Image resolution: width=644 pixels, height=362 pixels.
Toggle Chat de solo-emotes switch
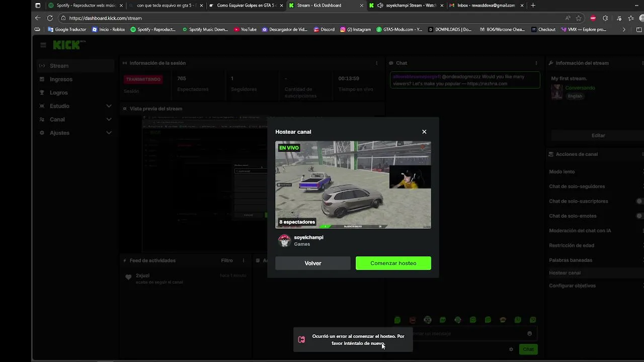coord(639,216)
